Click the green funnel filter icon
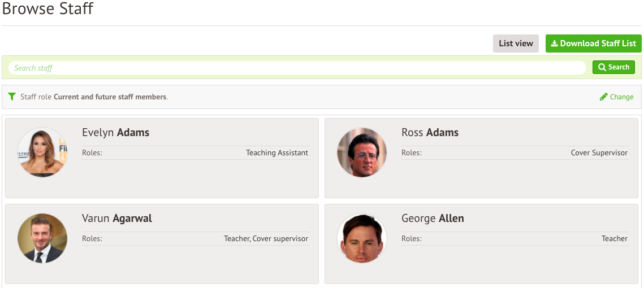The image size is (644, 288). (x=12, y=97)
